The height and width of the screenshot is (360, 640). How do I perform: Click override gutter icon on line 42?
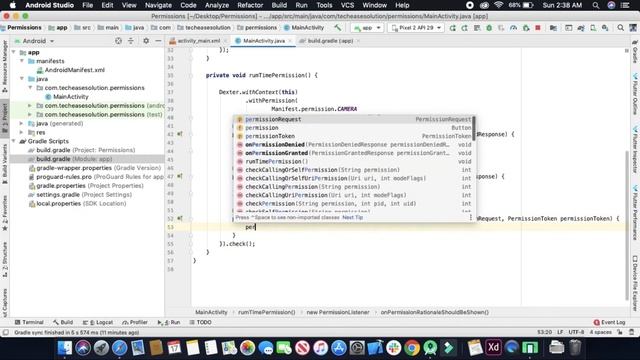tap(180, 134)
